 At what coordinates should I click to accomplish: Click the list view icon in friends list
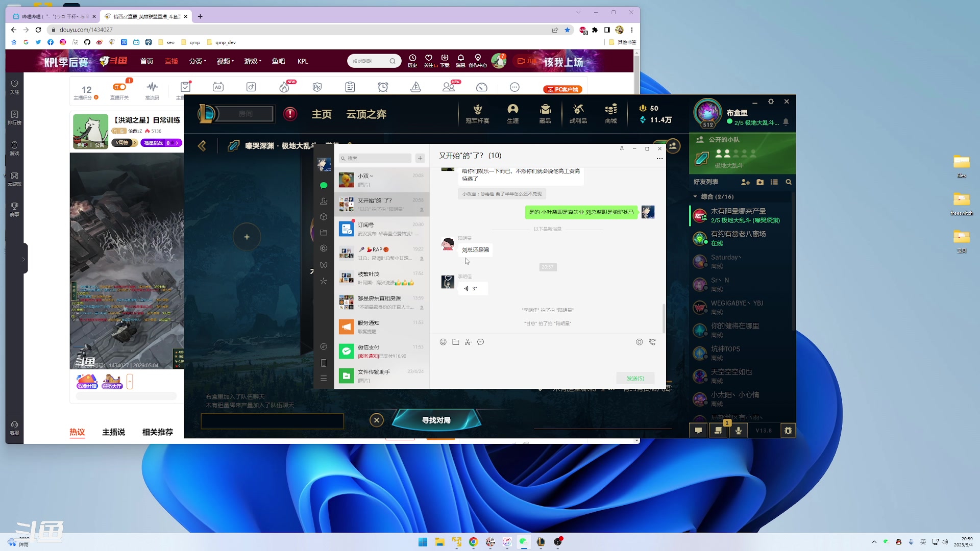(774, 182)
